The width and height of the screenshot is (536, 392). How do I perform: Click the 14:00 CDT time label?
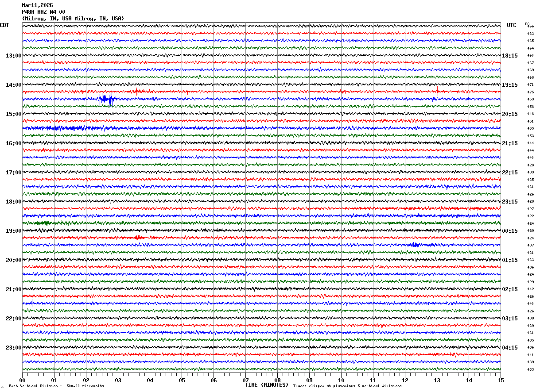(14, 85)
